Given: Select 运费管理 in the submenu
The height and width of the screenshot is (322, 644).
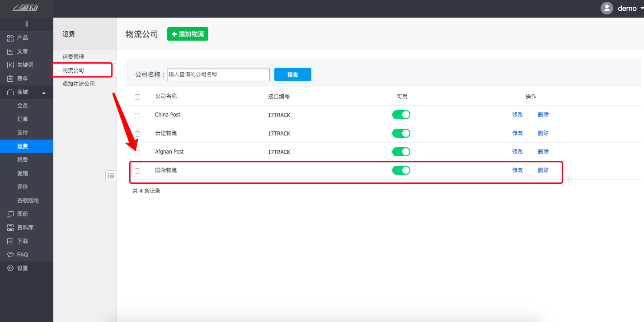Looking at the screenshot, I should coord(73,57).
